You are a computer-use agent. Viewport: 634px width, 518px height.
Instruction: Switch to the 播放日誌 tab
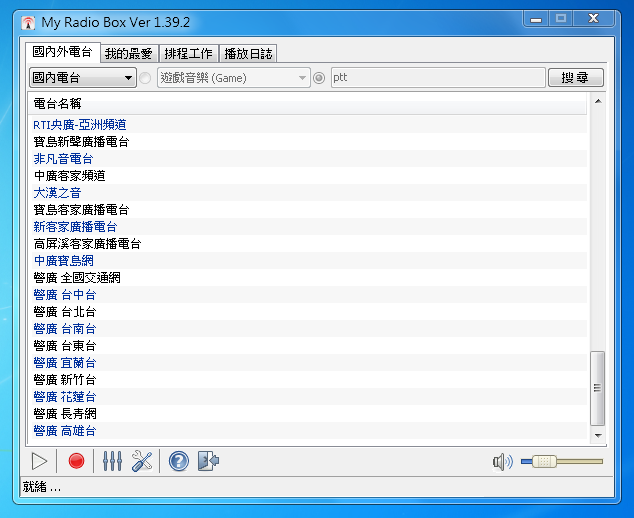[248, 53]
